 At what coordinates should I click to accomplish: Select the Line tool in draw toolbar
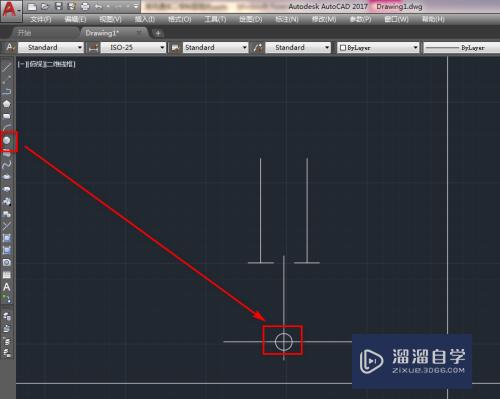pyautogui.click(x=7, y=68)
